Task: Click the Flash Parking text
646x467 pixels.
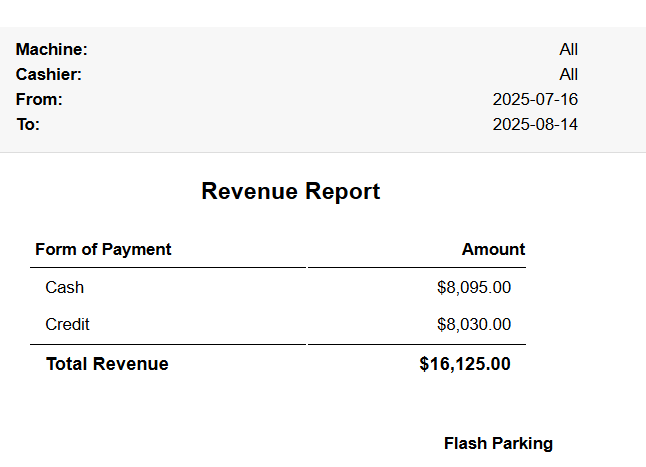Action: pos(498,443)
